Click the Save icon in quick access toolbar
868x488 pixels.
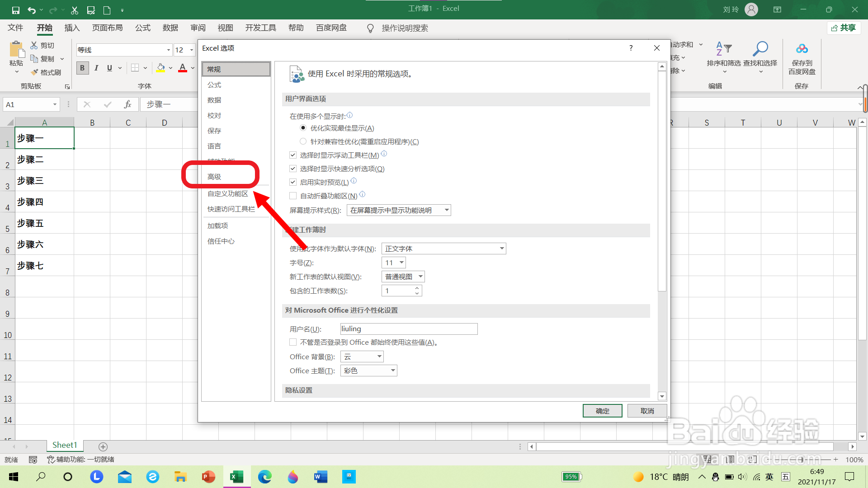point(15,9)
